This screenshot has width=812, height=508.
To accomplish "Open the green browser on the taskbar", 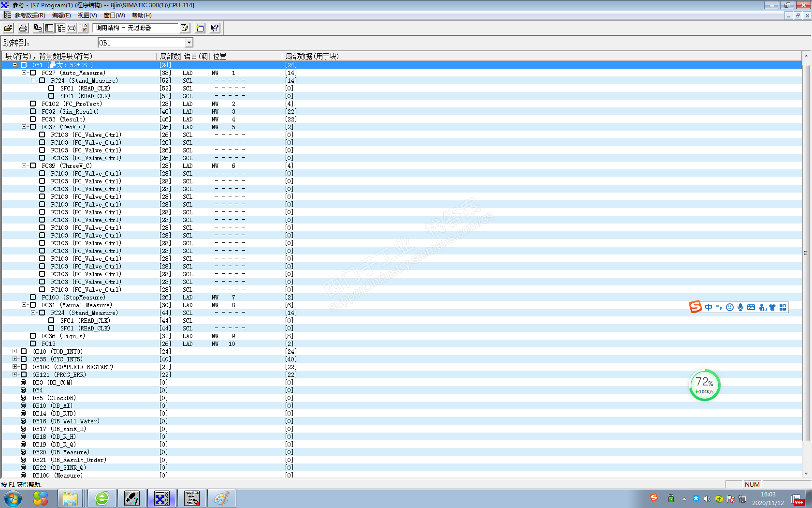I will coord(102,498).
